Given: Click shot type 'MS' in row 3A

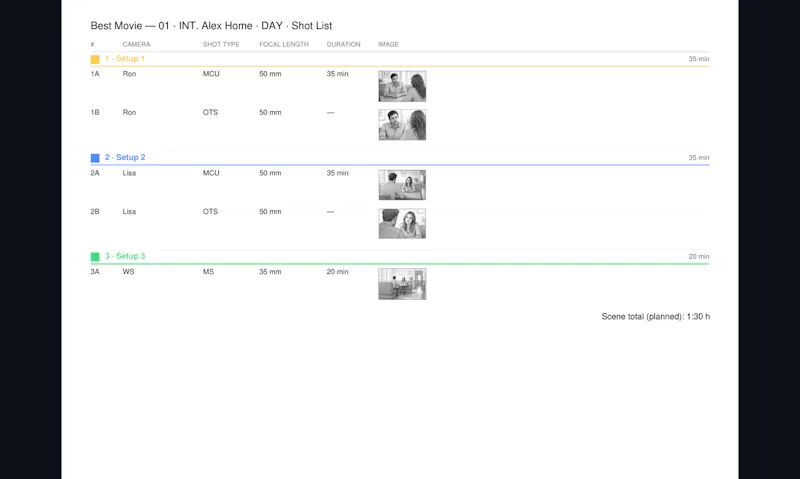Looking at the screenshot, I should [208, 272].
